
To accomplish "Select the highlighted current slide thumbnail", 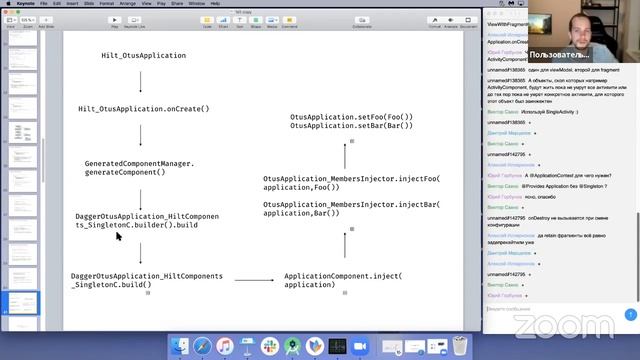I will pos(23,303).
